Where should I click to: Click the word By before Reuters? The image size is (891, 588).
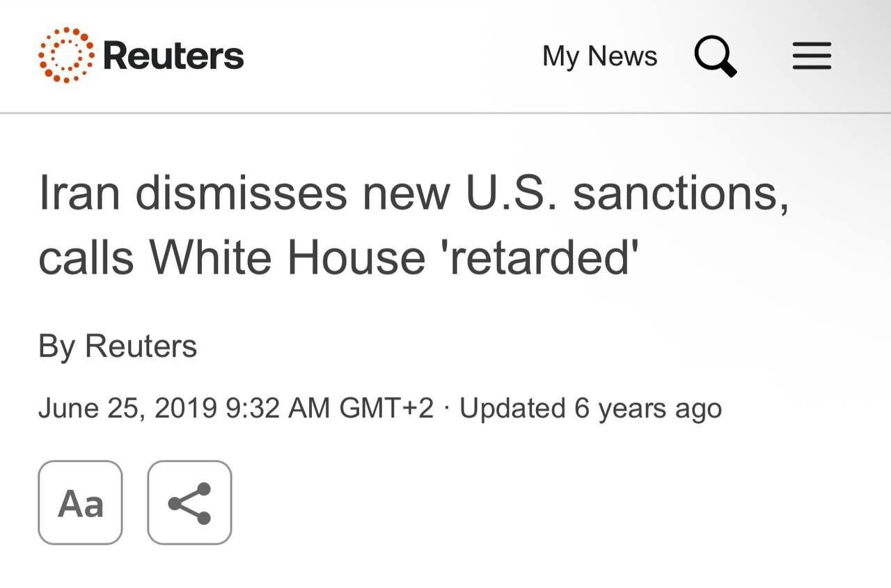pos(57,347)
